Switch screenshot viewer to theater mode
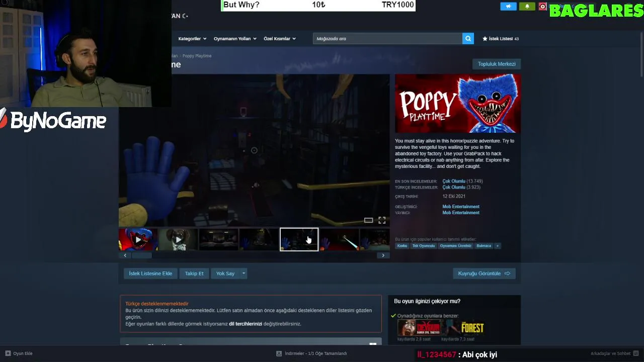The height and width of the screenshot is (362, 644). point(368,220)
